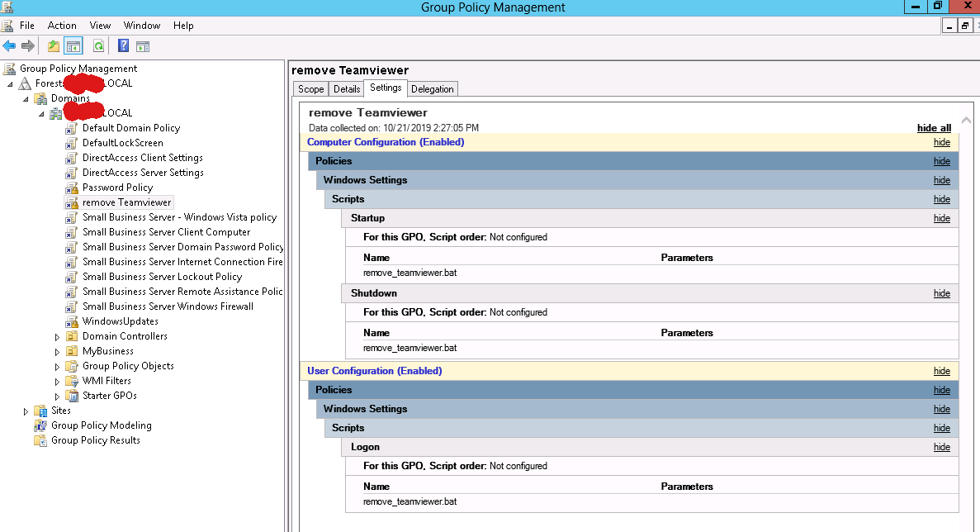The width and height of the screenshot is (980, 532).
Task: Click the Up One Level folder icon
Action: [54, 45]
